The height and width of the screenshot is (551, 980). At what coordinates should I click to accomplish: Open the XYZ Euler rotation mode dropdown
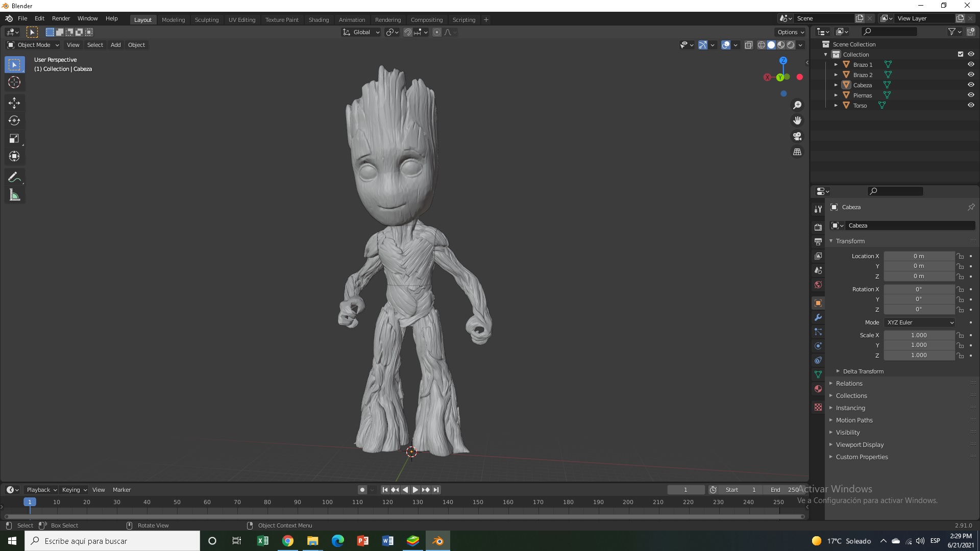[x=920, y=322]
